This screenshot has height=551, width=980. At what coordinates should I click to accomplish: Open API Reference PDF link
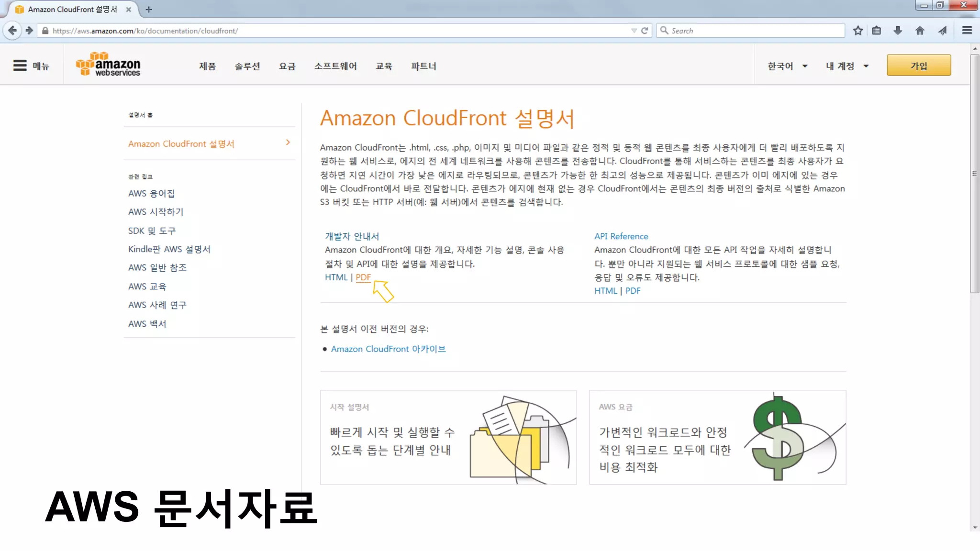(633, 291)
